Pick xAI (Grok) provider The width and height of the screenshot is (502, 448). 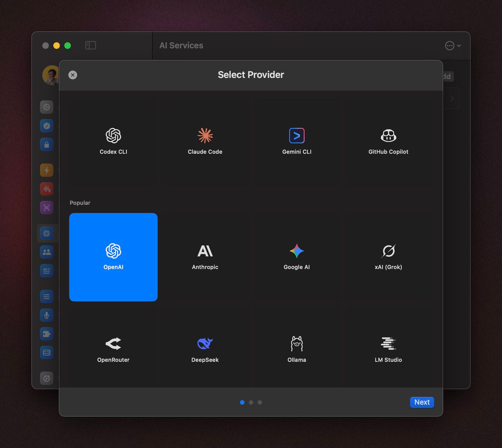click(x=388, y=257)
